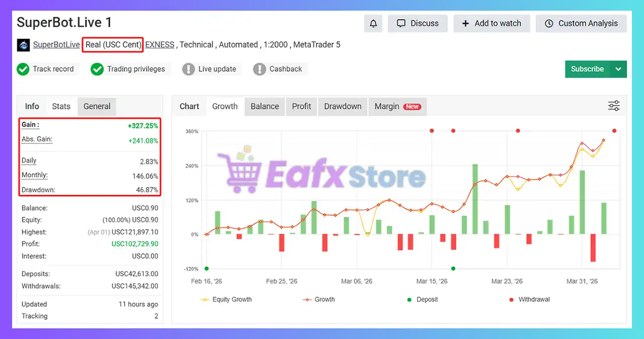Viewport: 644px width, 339px height.
Task: Click the Cashback warning icon
Action: point(260,69)
